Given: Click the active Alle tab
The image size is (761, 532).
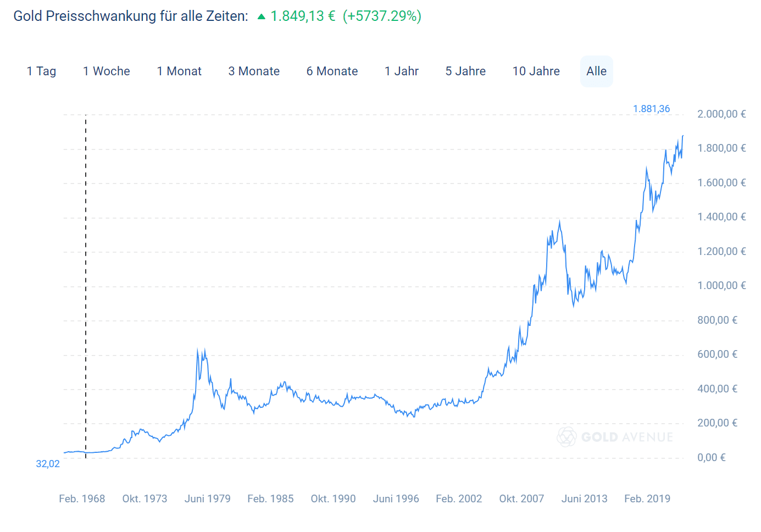Looking at the screenshot, I should pyautogui.click(x=596, y=71).
